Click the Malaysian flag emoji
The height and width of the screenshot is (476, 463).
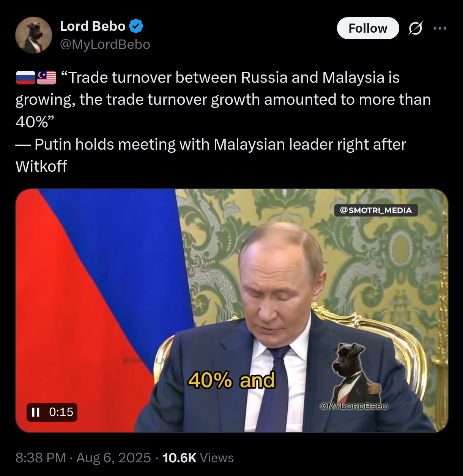tap(46, 78)
